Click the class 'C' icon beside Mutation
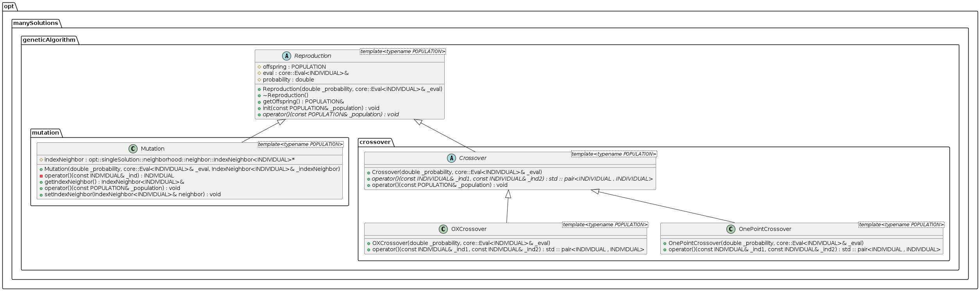This screenshot has width=980, height=291. pyautogui.click(x=133, y=149)
